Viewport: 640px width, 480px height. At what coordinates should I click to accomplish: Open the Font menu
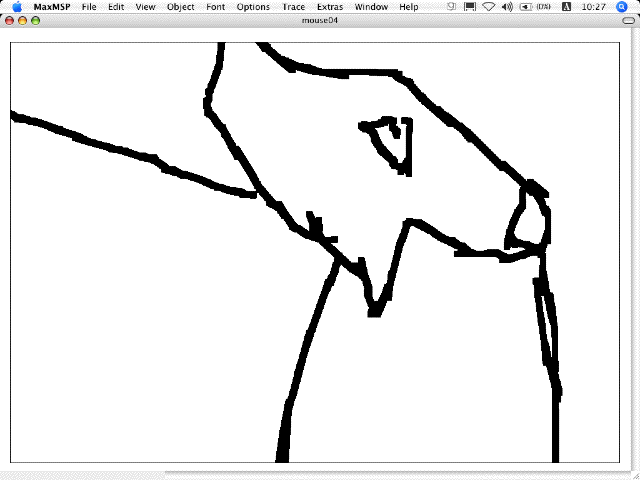click(x=216, y=7)
